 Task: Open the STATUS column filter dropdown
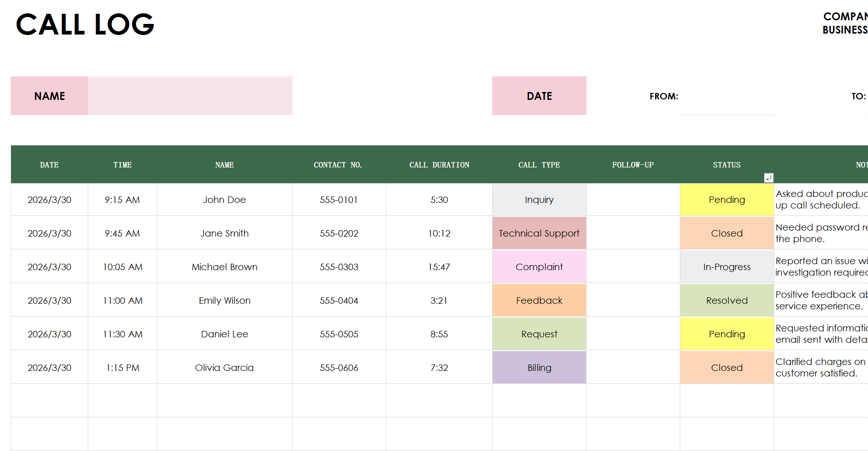point(769,178)
